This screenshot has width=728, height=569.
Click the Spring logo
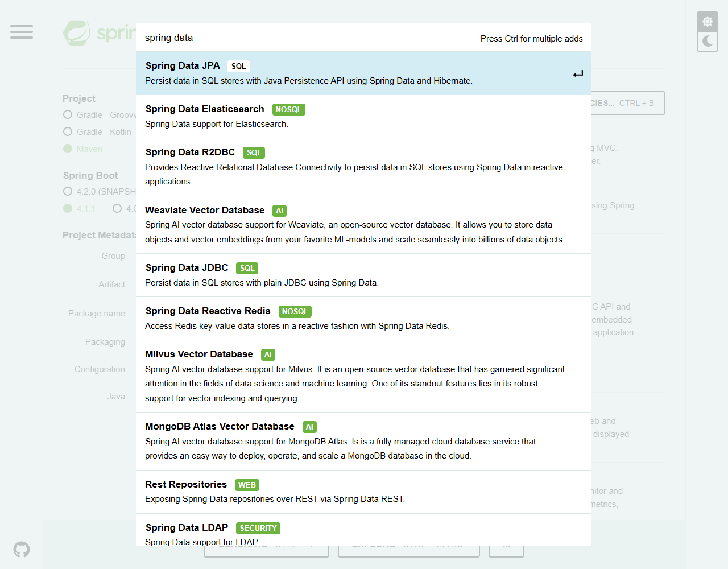point(100,33)
